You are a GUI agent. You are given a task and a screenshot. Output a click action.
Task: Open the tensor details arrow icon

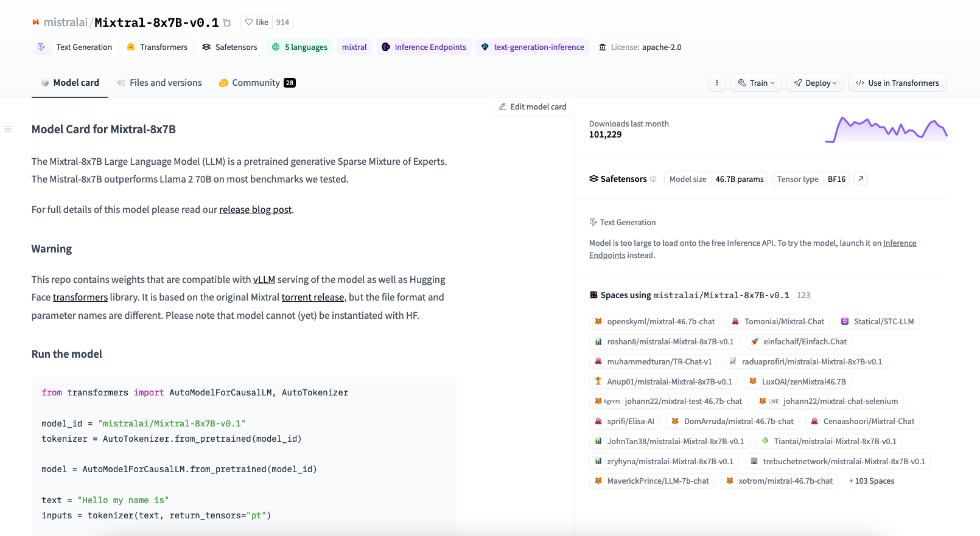tap(860, 179)
